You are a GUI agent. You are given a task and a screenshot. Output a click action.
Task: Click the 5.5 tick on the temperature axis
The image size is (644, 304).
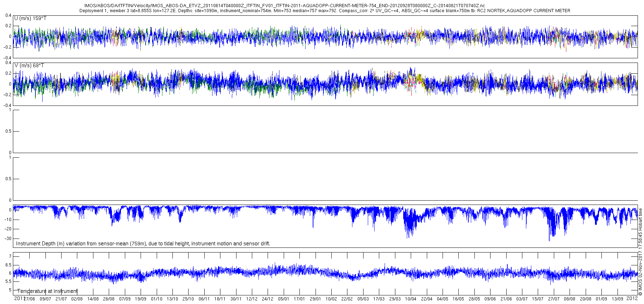tap(9, 281)
